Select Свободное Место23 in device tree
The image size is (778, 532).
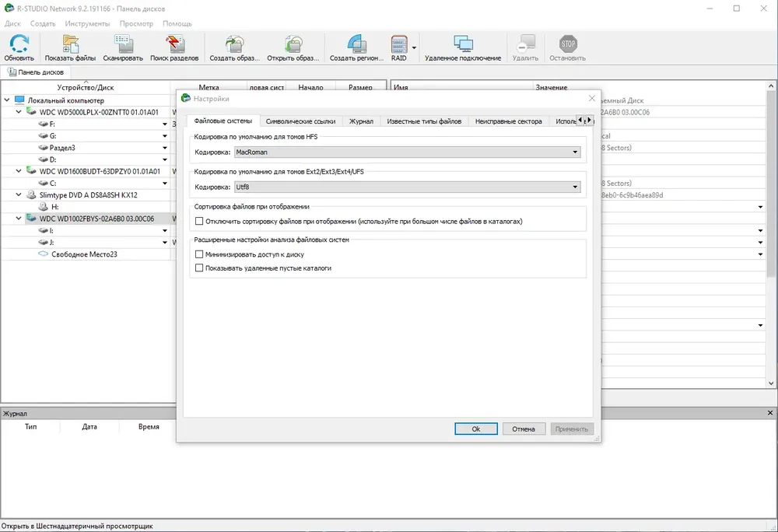coord(84,254)
